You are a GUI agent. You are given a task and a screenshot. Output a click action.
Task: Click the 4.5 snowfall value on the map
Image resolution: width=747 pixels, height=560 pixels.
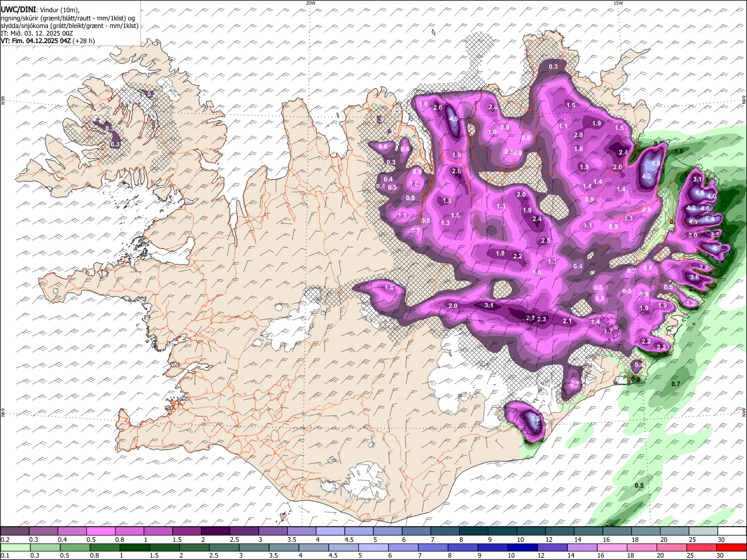pos(453,118)
